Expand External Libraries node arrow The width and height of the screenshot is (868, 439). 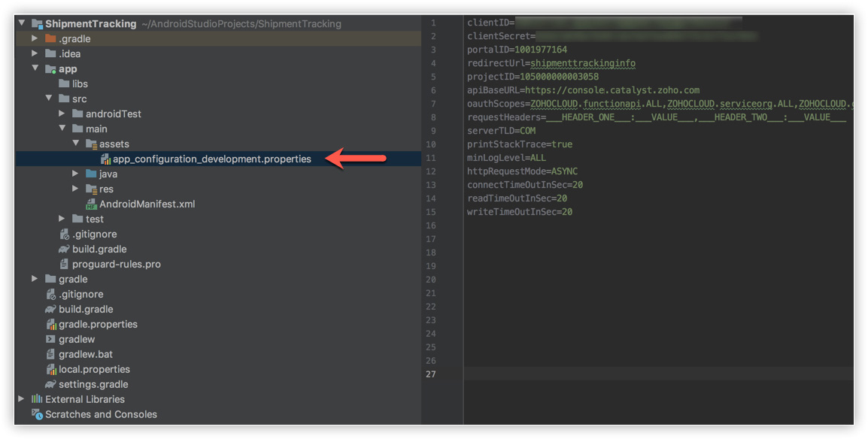pyautogui.click(x=22, y=398)
